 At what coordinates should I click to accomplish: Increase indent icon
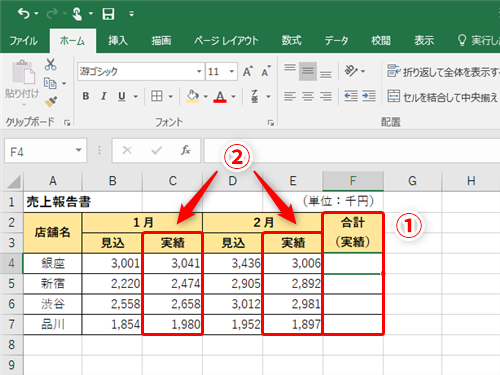(369, 96)
